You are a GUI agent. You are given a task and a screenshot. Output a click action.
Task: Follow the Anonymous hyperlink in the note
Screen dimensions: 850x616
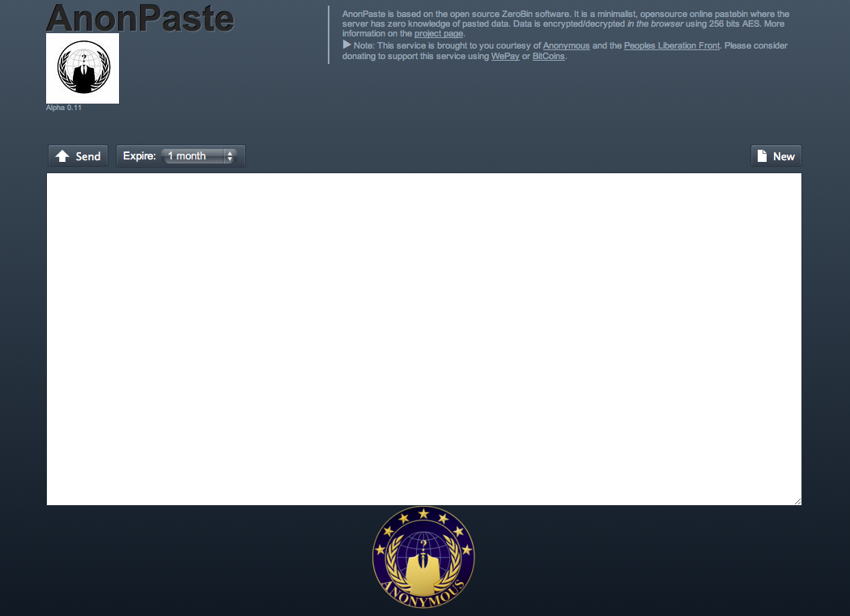coord(566,45)
